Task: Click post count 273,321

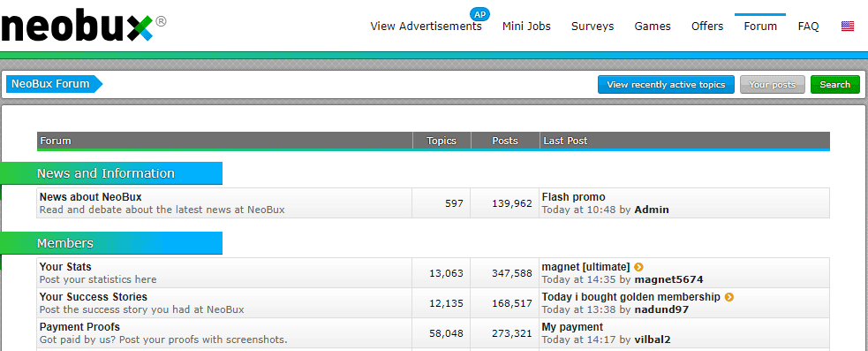Action: pyautogui.click(x=512, y=333)
